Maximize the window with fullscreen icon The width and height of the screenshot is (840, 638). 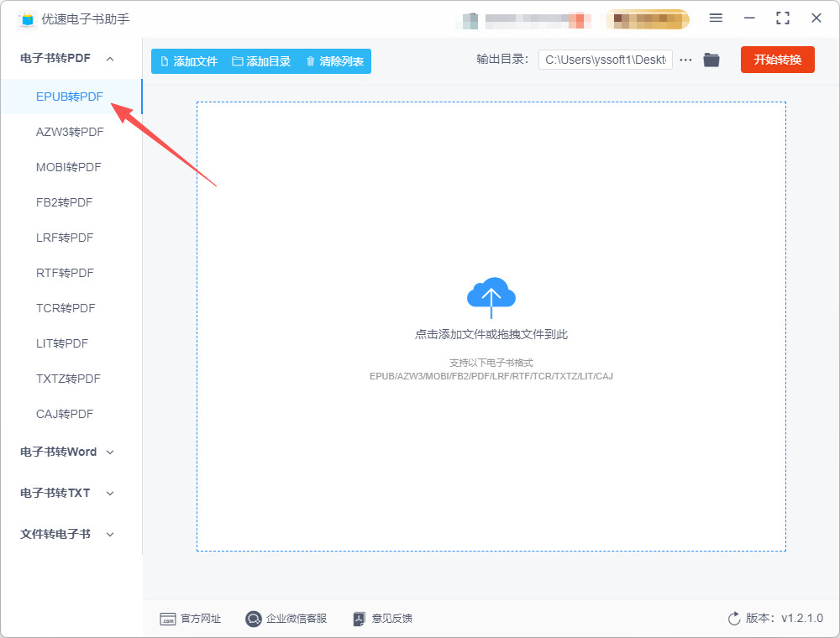[x=783, y=18]
